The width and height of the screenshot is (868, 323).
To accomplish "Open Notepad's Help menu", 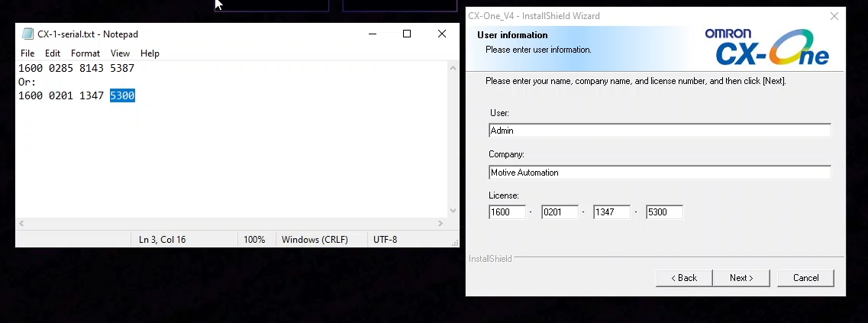I will coord(150,53).
